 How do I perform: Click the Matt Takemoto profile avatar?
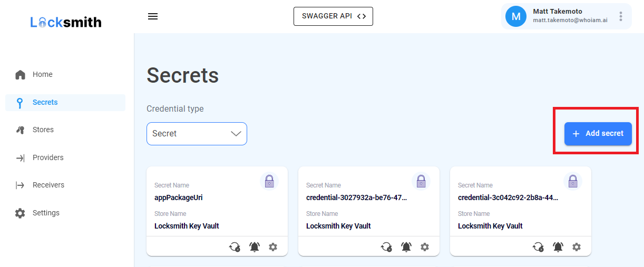coord(516,16)
